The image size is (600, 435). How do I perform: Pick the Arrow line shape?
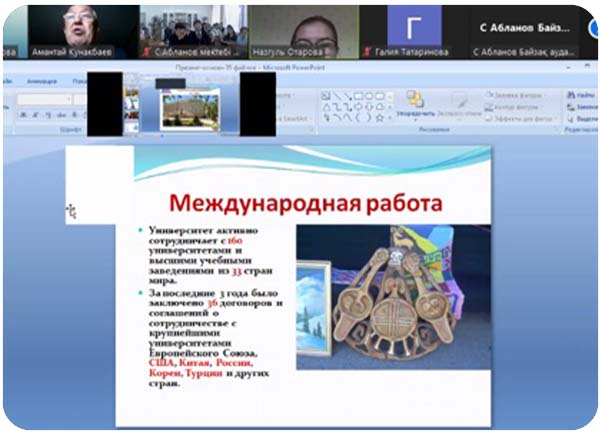tap(347, 96)
